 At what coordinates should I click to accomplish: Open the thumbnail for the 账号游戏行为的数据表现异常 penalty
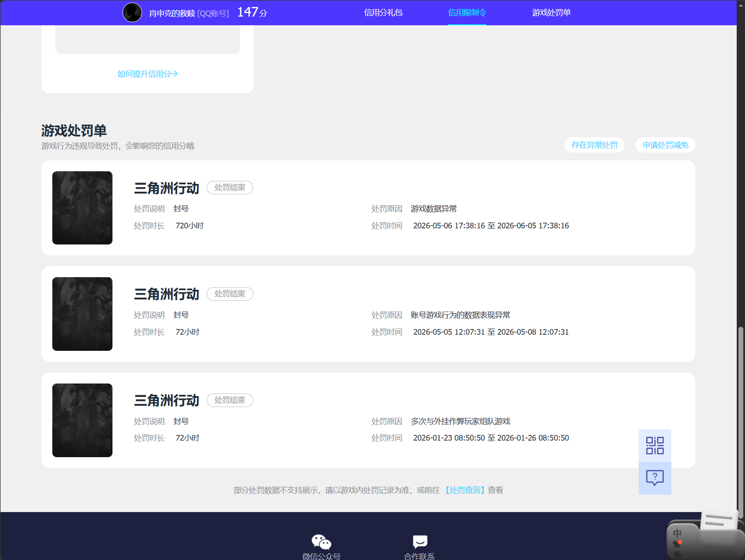coord(82,314)
